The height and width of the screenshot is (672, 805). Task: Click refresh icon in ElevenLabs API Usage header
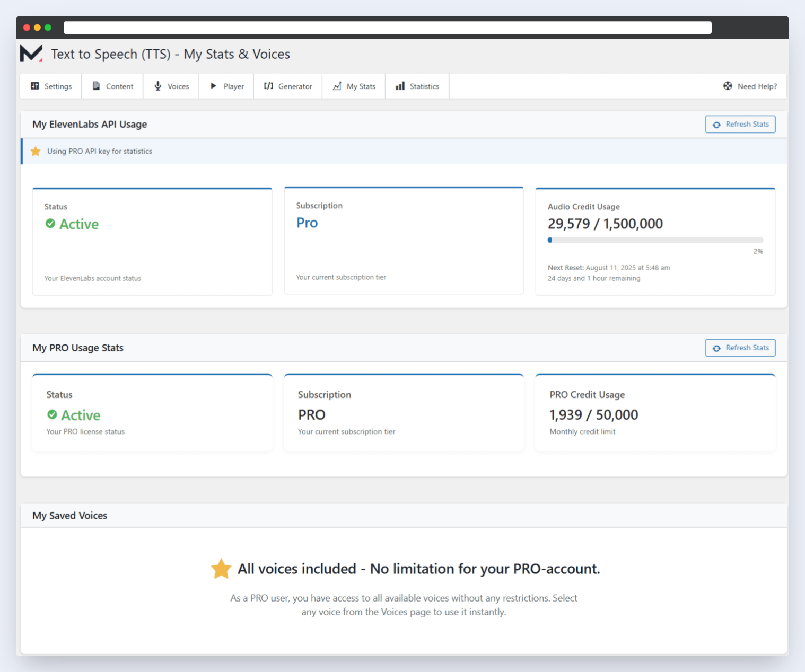coord(716,125)
